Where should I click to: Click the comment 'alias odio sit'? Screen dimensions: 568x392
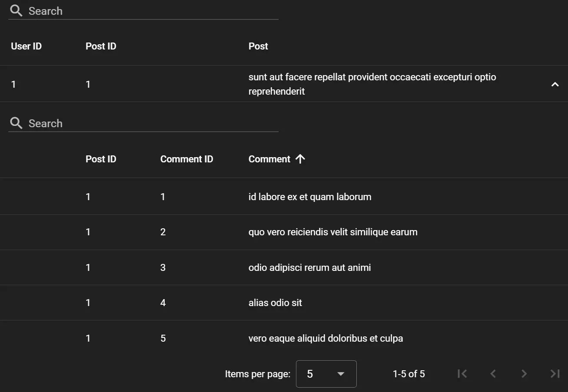click(x=275, y=303)
